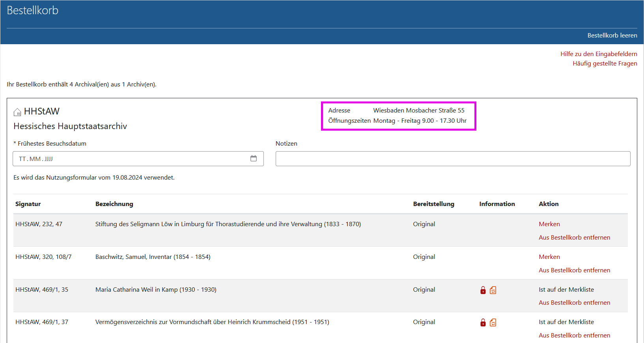644x343 pixels.
Task: Click Original in Seligmann Löw row
Action: pos(424,224)
